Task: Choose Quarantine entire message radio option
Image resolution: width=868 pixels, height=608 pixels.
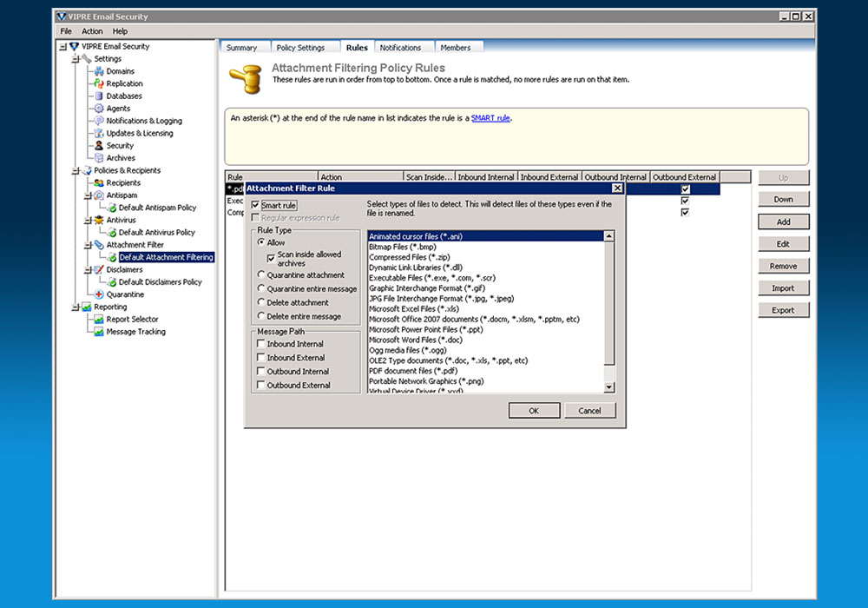Action: (261, 288)
